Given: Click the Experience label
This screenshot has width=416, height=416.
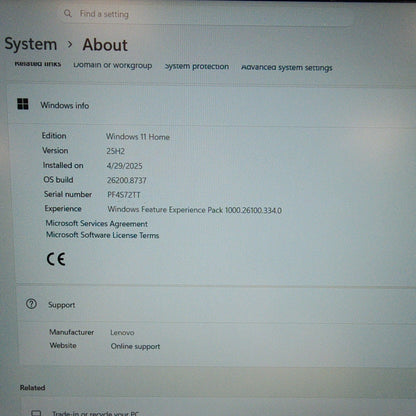Looking at the screenshot, I should [63, 209].
